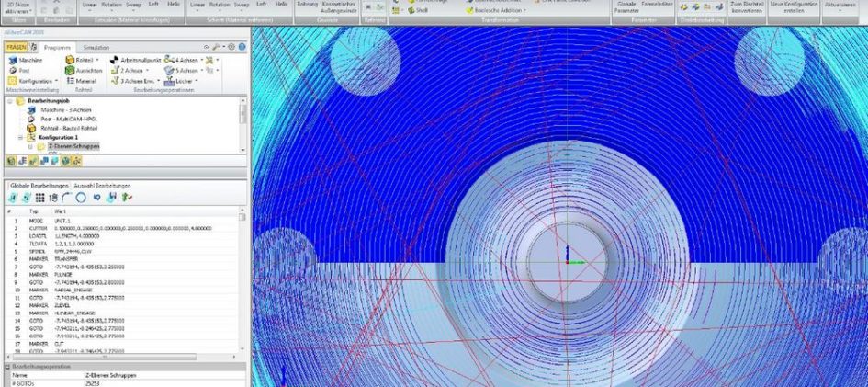Collapse the Bearbeitungsoperation properties section
The image size is (868, 387).
7,367
